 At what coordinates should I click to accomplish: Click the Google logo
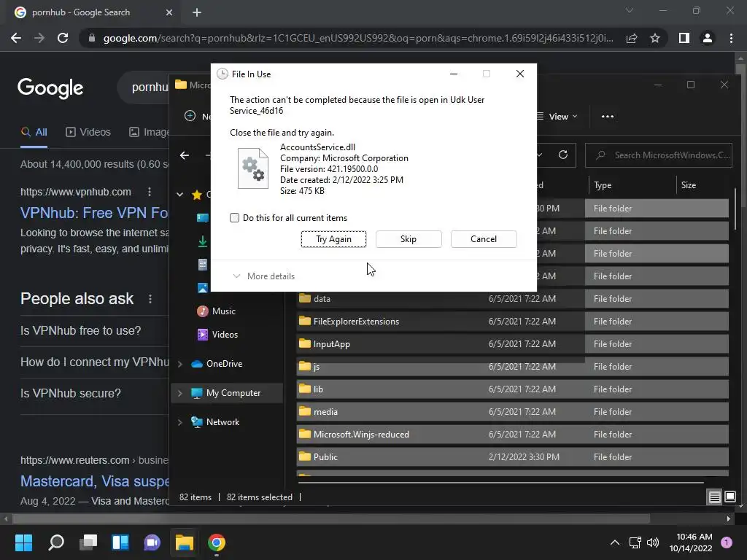(50, 88)
